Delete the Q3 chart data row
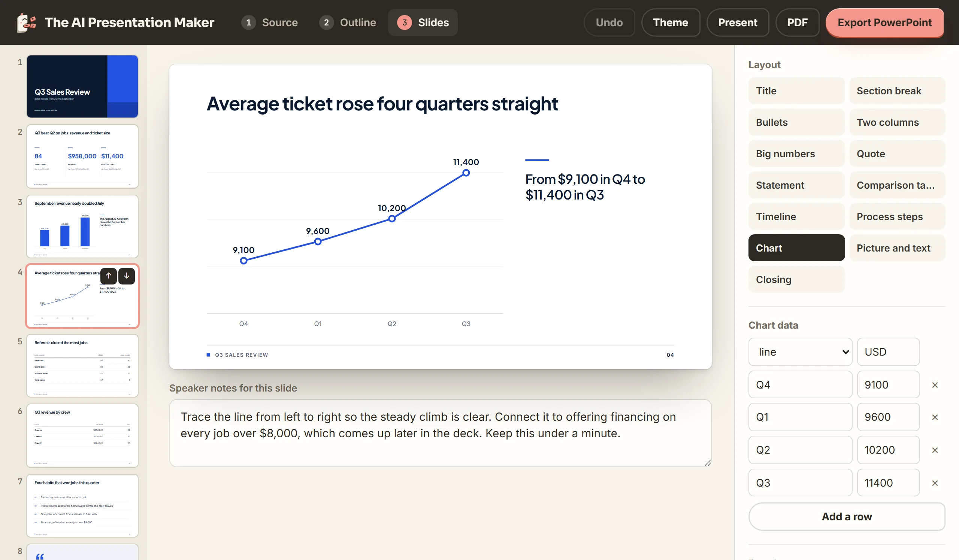959x560 pixels. pos(935,483)
